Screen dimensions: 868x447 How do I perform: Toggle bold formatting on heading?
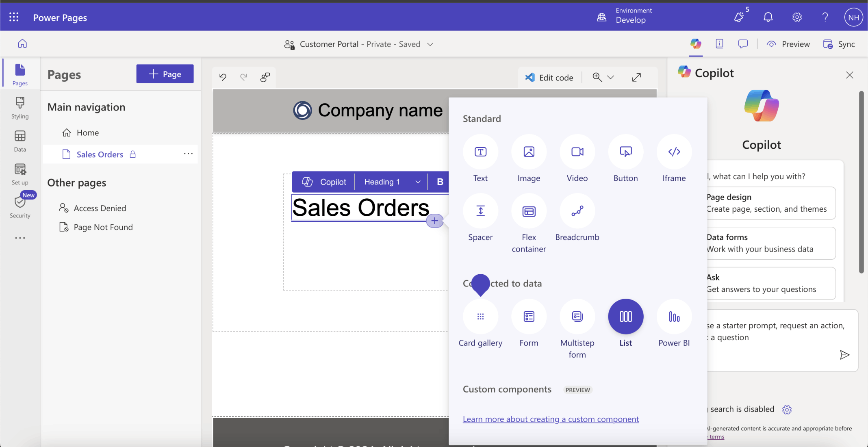[x=440, y=182]
